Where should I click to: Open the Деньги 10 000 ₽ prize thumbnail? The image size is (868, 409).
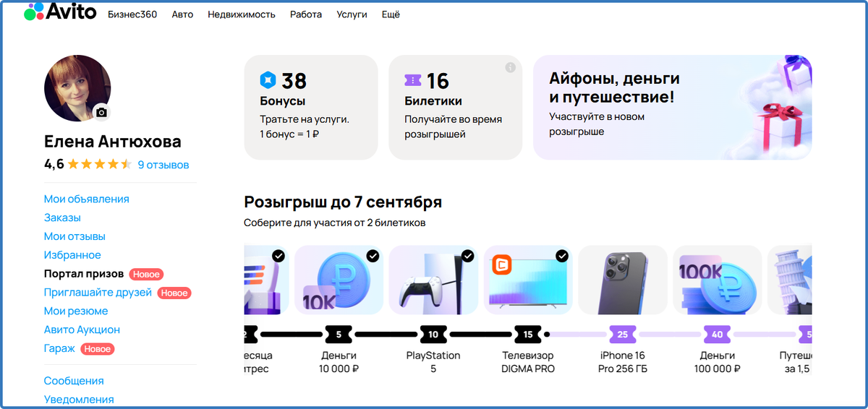pyautogui.click(x=339, y=280)
